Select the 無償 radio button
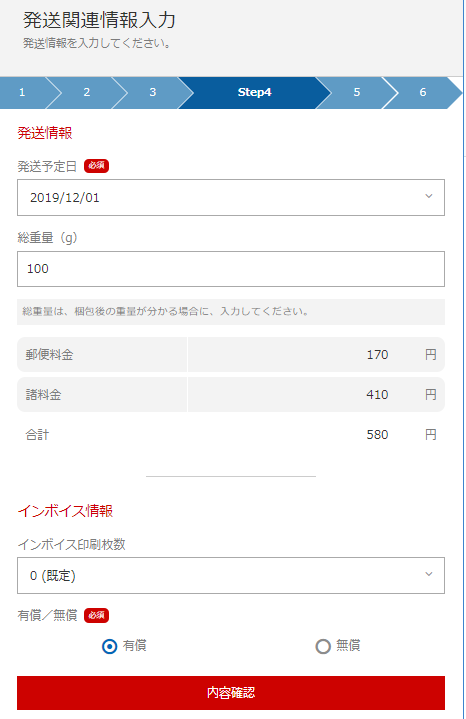 (x=323, y=647)
